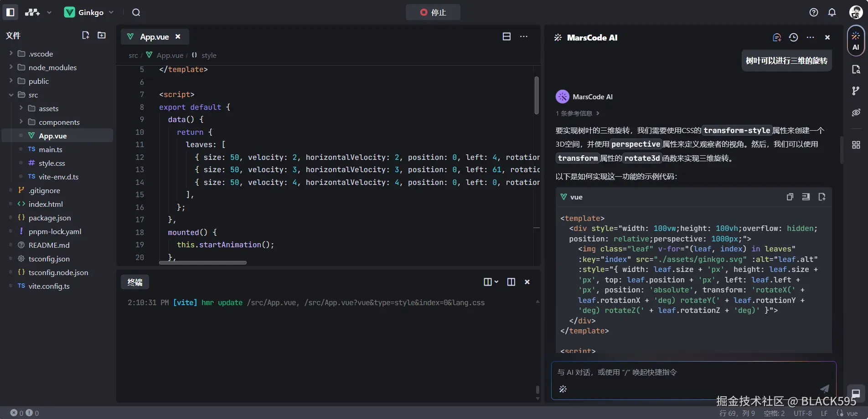Open style.css in the file tree

[x=57, y=163]
